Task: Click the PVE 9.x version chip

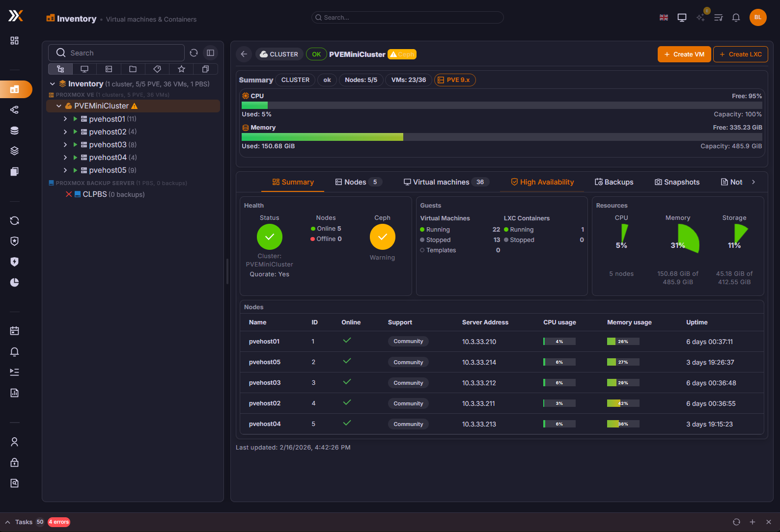Action: coord(455,80)
